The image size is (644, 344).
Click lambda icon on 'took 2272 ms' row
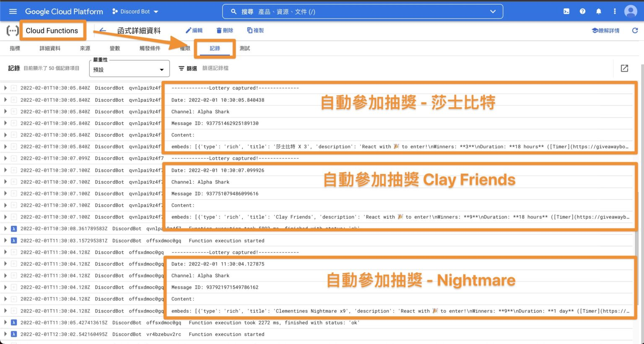13,323
